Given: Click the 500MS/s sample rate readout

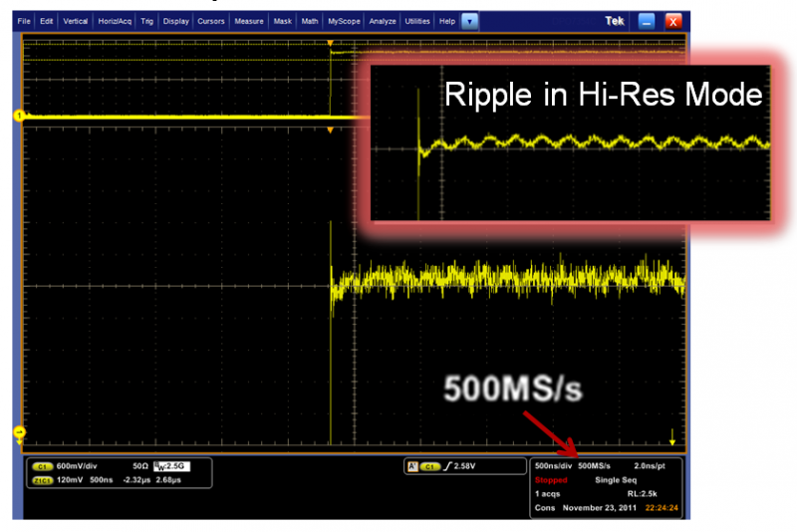Looking at the screenshot, I should 594,465.
